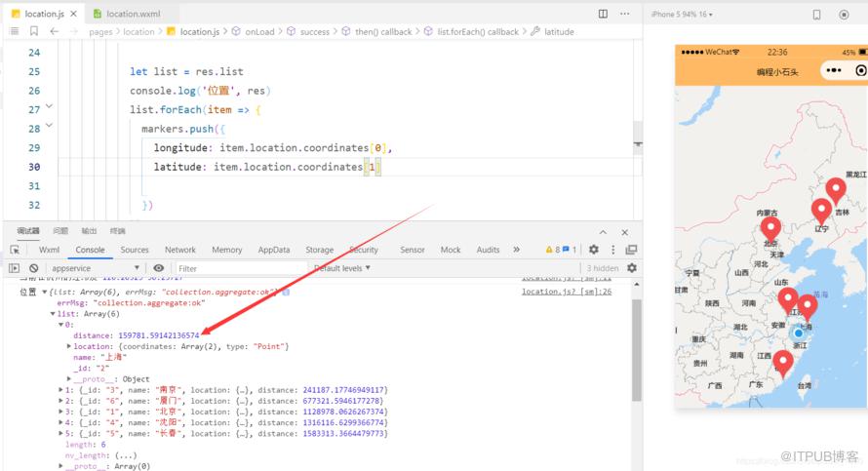Viewport: 868px width, 471px height.
Task: Switch to the Memory devtools tab
Action: (x=227, y=250)
